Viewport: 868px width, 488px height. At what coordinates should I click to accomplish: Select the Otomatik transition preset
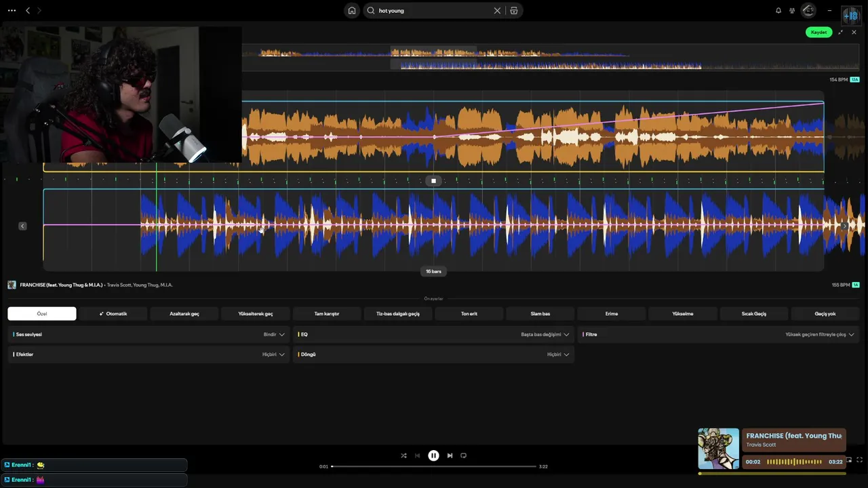[113, 314]
